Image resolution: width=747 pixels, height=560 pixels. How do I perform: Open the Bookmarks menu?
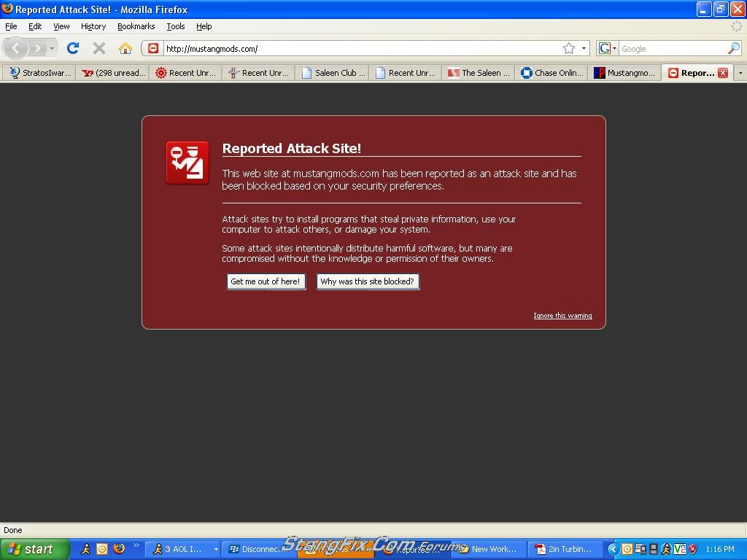coord(136,26)
